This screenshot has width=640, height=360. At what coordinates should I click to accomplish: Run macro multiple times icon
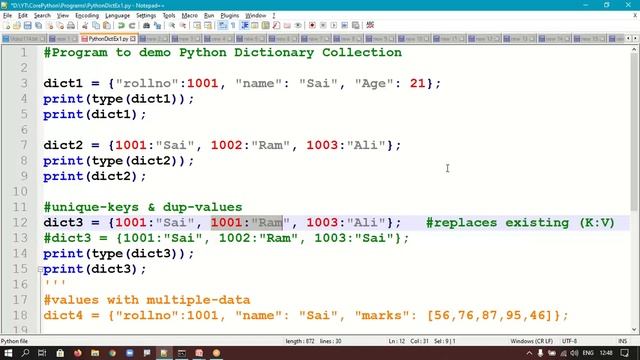pyautogui.click(x=344, y=25)
